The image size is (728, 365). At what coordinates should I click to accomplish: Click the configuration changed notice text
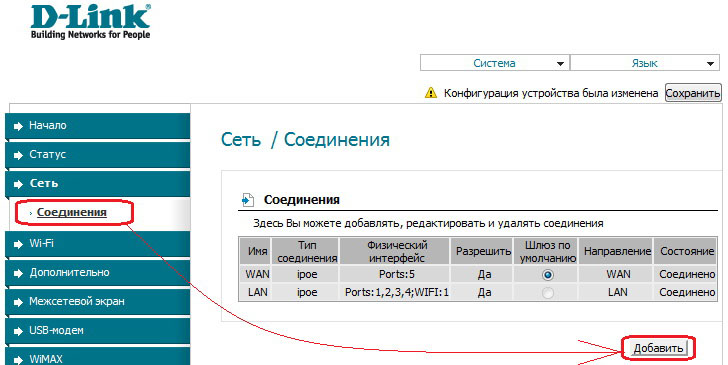point(551,93)
